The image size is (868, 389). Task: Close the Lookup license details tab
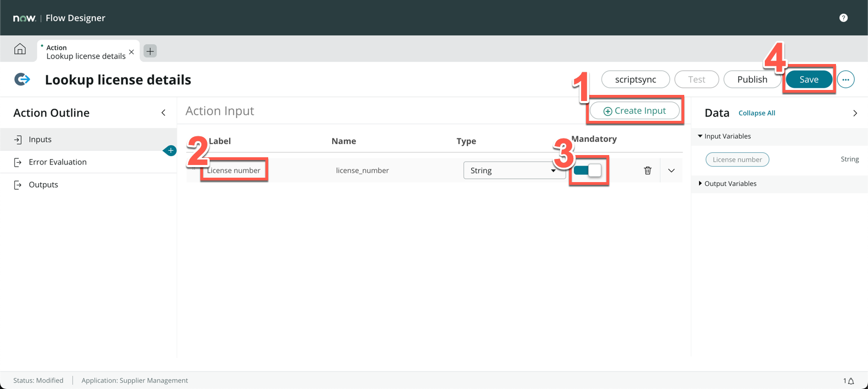[131, 52]
